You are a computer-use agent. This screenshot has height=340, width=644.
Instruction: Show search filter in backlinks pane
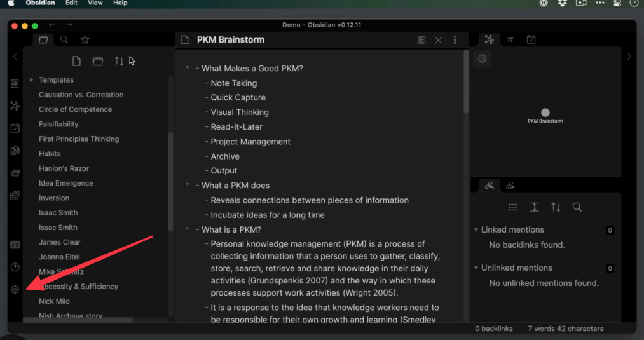[577, 207]
